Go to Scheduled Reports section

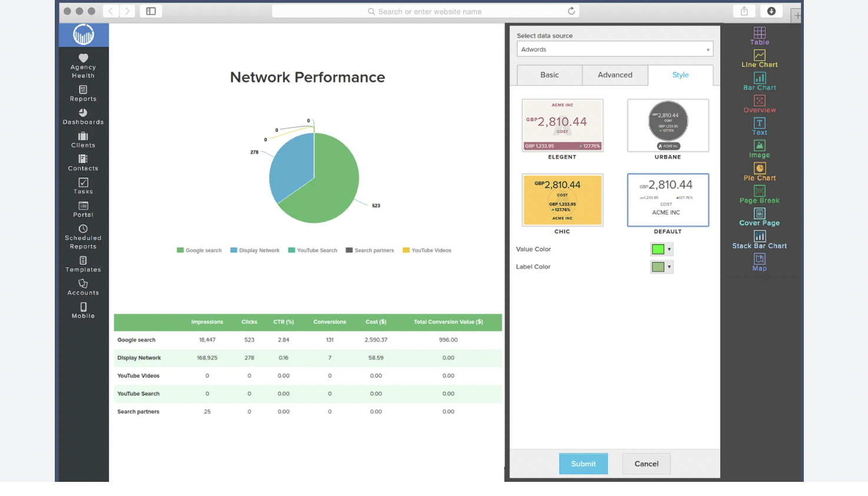(x=83, y=236)
